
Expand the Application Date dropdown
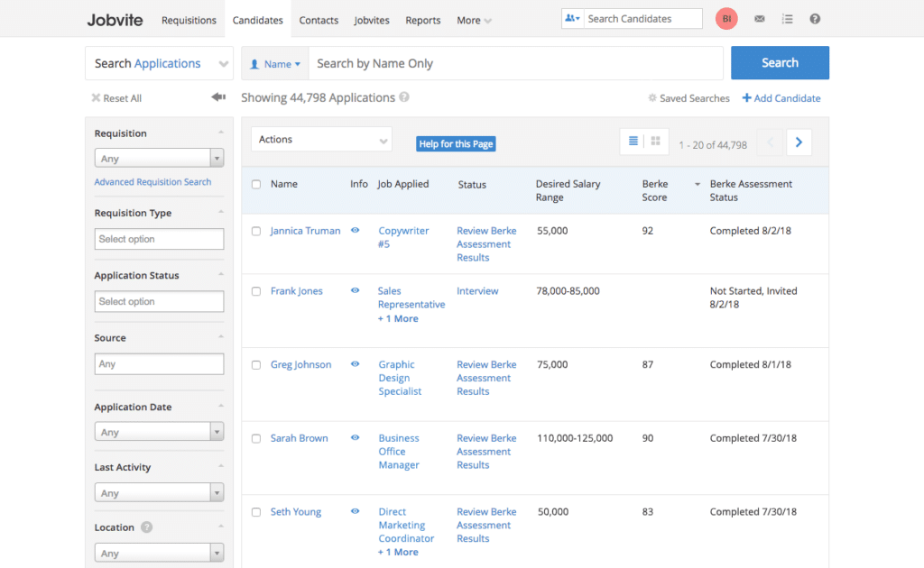pyautogui.click(x=159, y=432)
